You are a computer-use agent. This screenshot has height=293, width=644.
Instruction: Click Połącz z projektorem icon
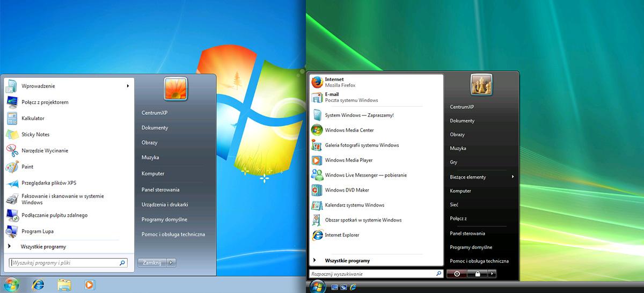12,102
